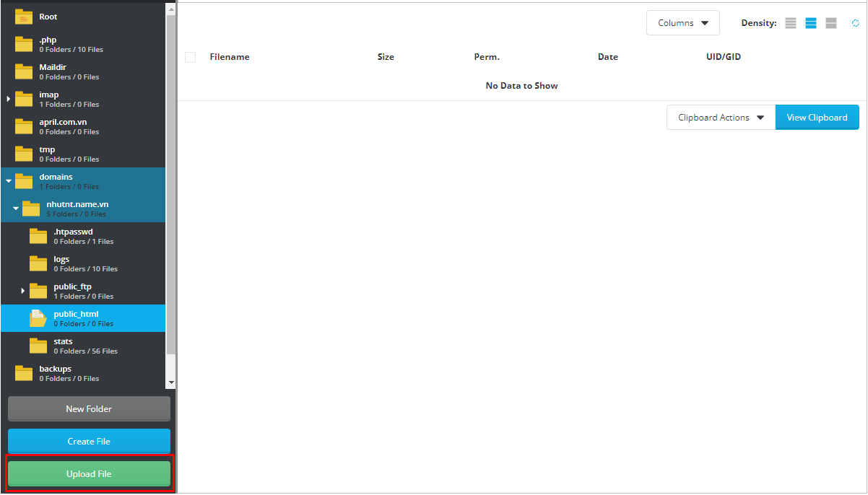Expand the imap folder tree arrow
The width and height of the screenshot is (868, 495).
coord(8,99)
